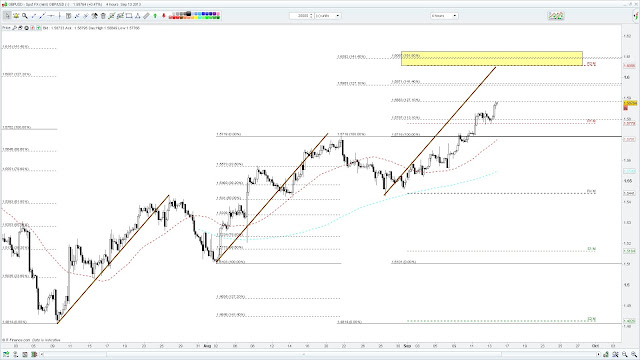Click the alert bell icon
640x360 pixels.
[16, 16]
